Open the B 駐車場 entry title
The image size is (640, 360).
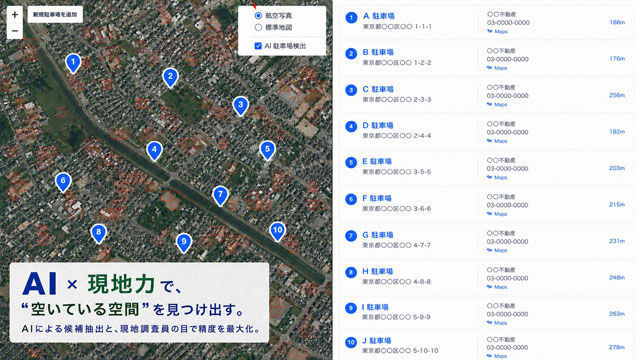click(x=378, y=52)
